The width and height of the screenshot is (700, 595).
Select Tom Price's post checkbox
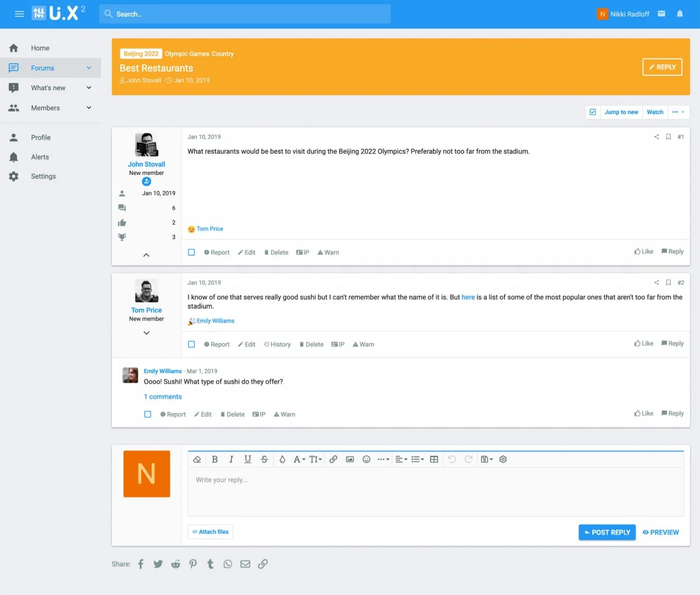pos(191,345)
